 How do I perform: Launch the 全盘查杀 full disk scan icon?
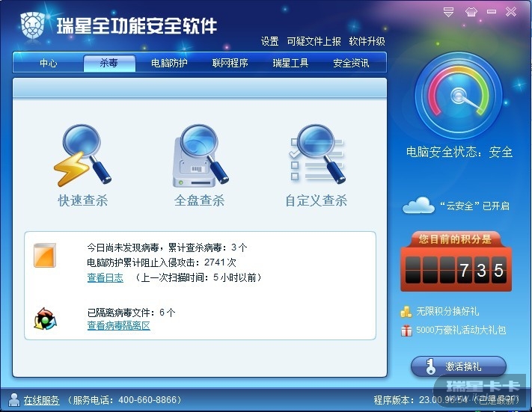[x=201, y=156]
